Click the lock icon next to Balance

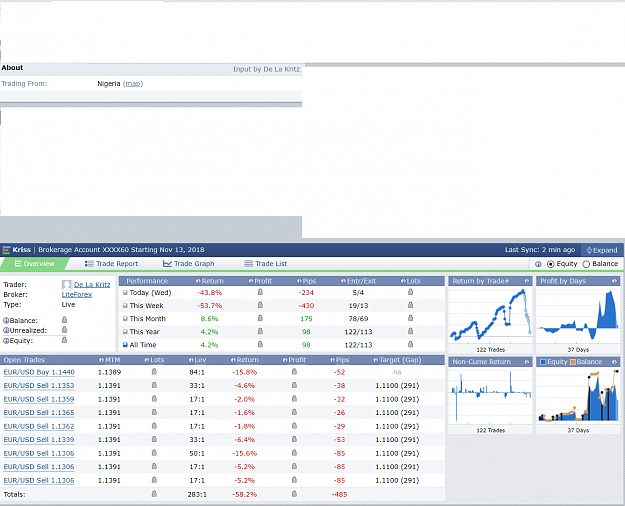tap(65, 320)
